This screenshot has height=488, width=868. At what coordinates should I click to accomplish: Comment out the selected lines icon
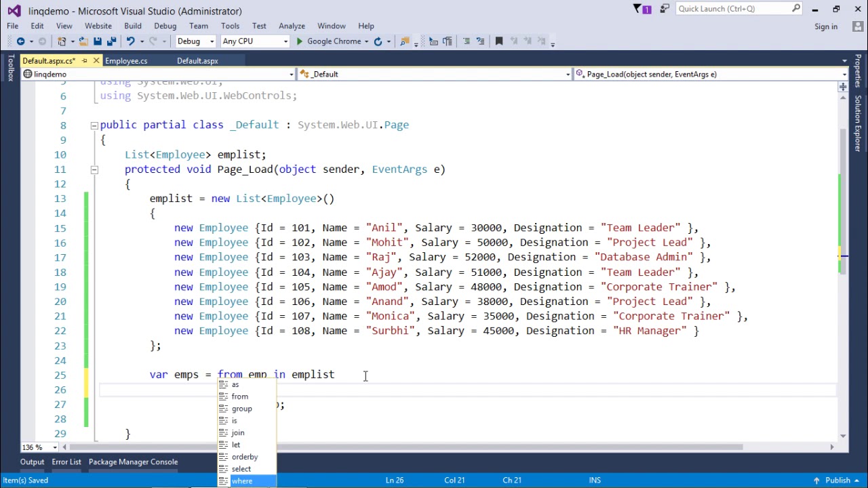tap(467, 41)
